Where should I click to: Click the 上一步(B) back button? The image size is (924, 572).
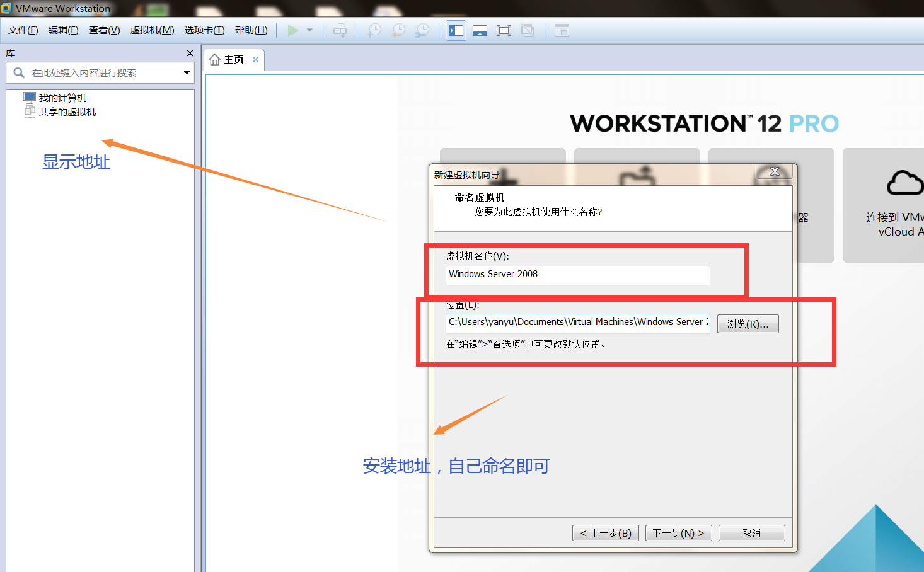(606, 533)
